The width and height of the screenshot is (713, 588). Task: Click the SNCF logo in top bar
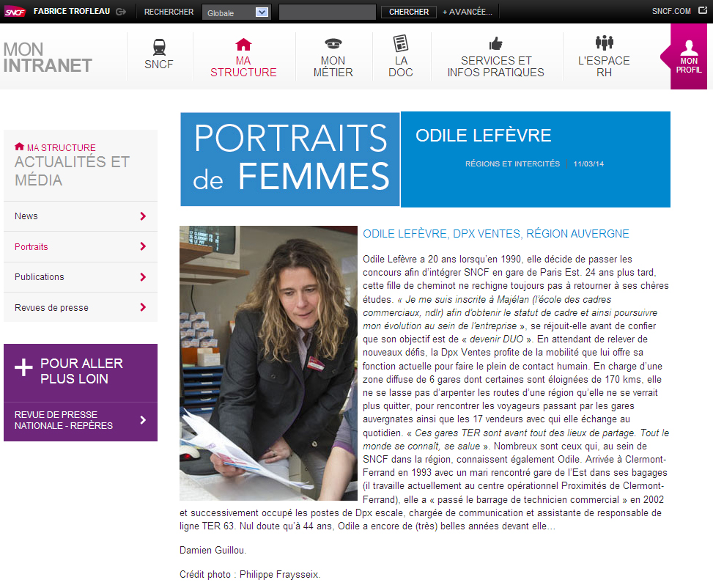[x=15, y=12]
